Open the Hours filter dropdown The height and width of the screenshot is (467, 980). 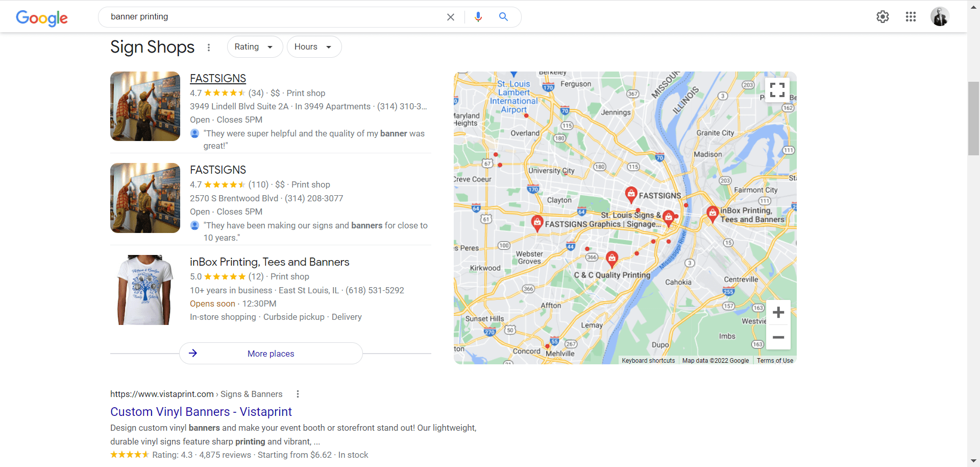tap(314, 47)
